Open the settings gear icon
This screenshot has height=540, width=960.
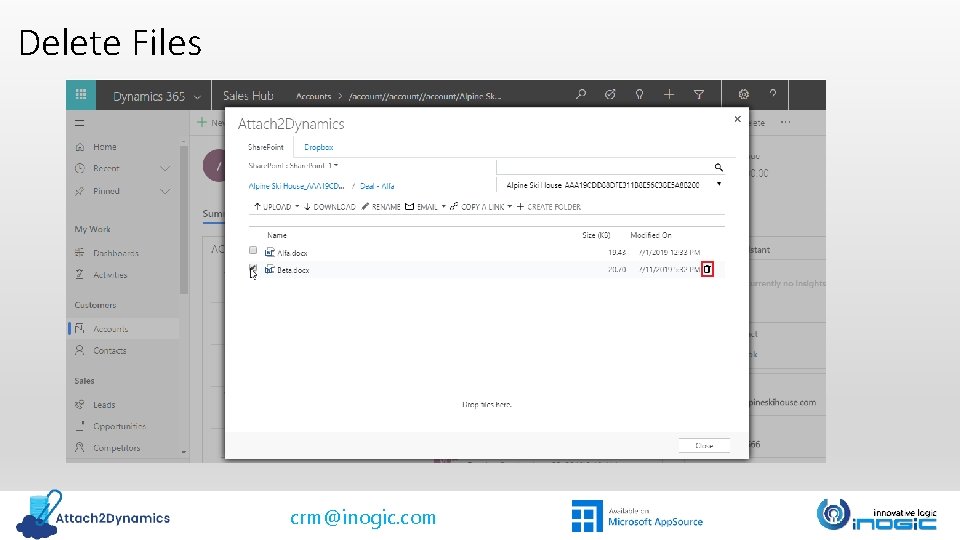click(743, 94)
